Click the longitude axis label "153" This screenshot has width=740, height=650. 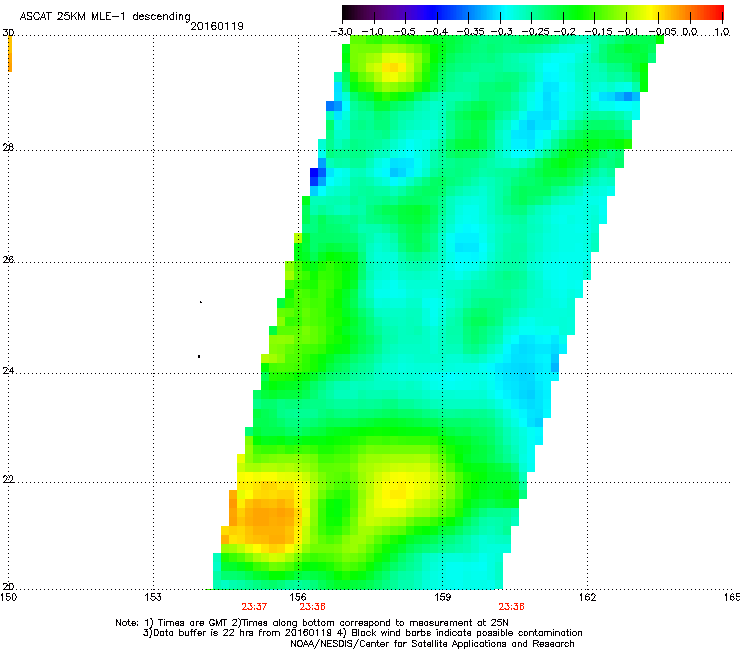click(x=153, y=597)
